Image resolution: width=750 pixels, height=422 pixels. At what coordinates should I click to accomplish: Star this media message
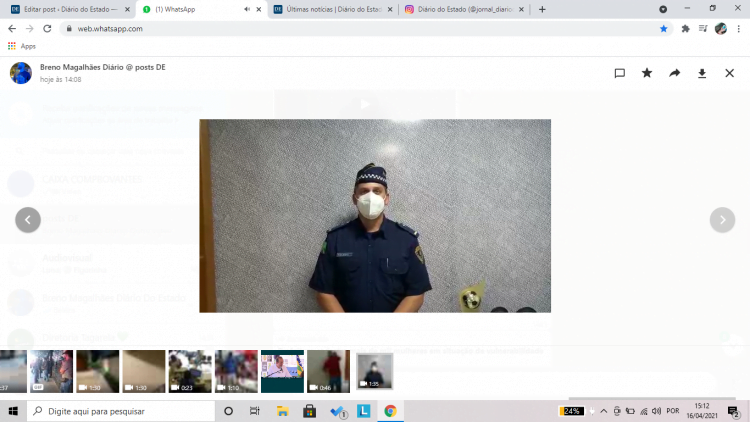[x=647, y=73]
